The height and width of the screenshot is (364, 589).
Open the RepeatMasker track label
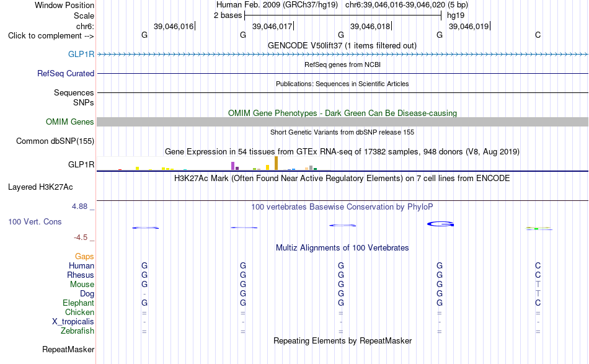pos(68,350)
